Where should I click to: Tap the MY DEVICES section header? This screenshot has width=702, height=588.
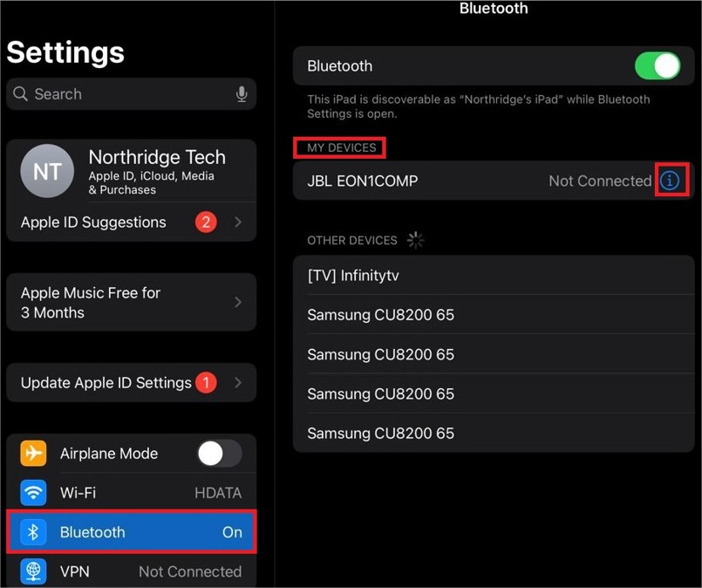point(342,147)
